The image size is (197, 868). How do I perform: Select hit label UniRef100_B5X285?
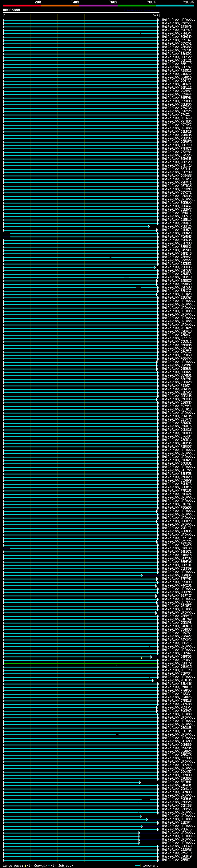[177, 748]
